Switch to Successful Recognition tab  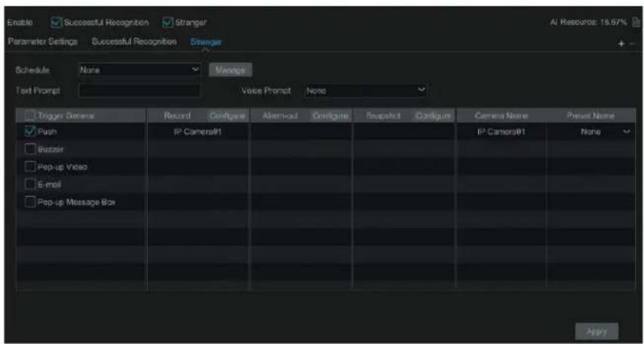tap(134, 42)
